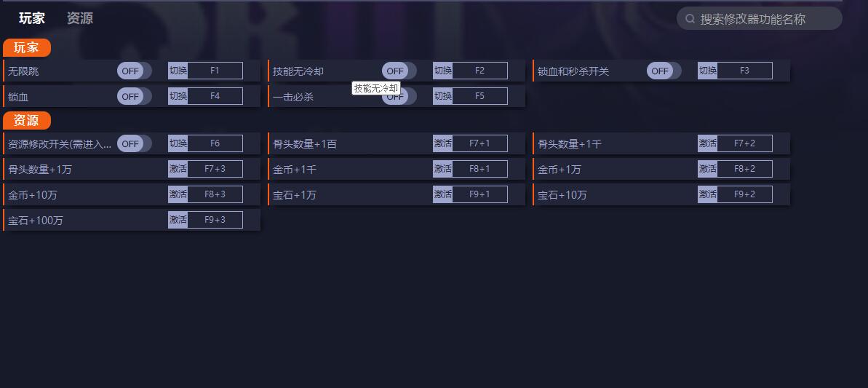This screenshot has height=388, width=868.
Task: Click the F1 hotkey field for 无限跳
Action: [215, 71]
